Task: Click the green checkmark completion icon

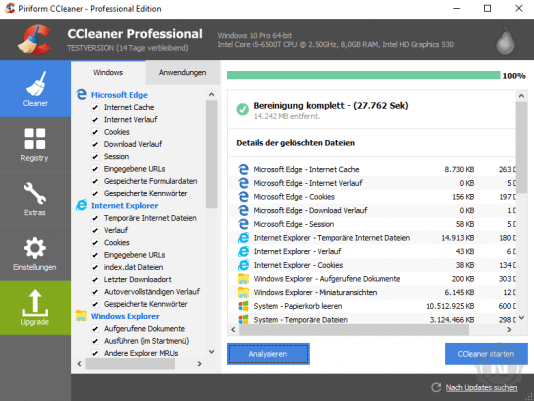Action: [x=242, y=109]
